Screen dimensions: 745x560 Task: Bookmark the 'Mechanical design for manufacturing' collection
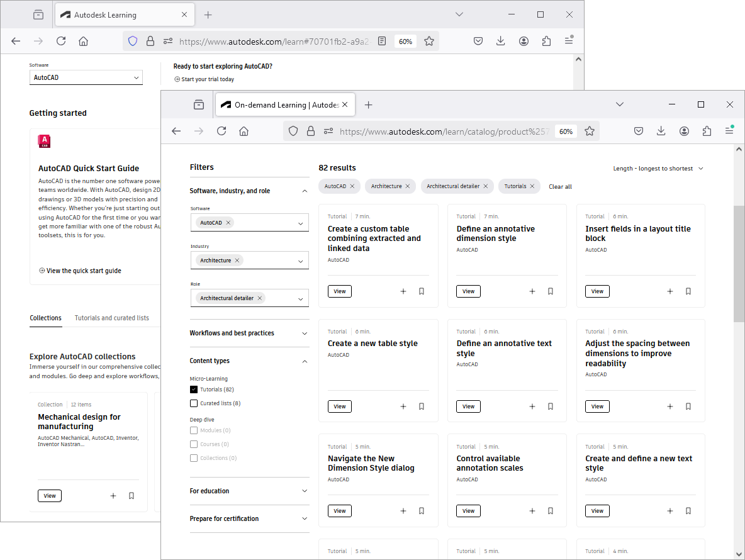point(132,496)
